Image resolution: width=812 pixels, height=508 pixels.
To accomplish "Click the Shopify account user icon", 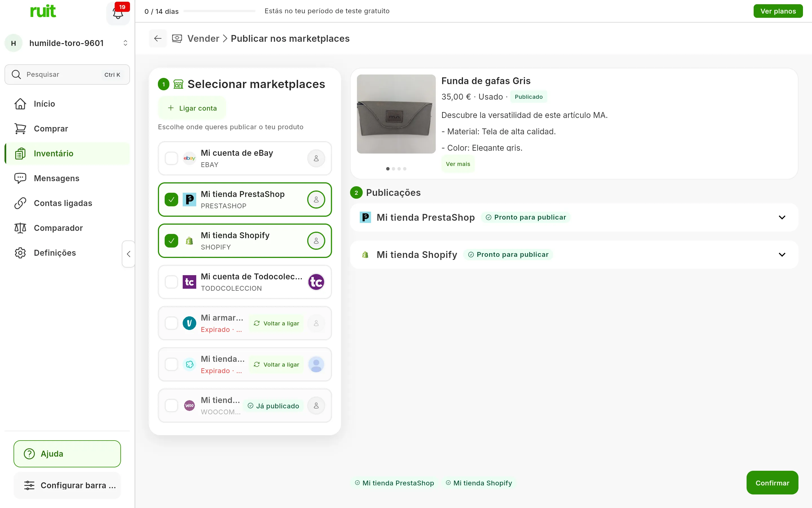I will pos(316,241).
